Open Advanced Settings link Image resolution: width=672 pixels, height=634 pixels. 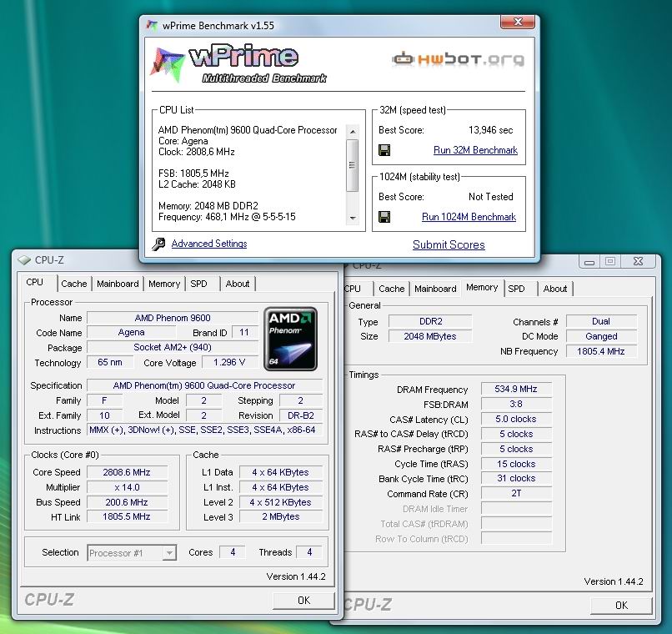point(209,244)
